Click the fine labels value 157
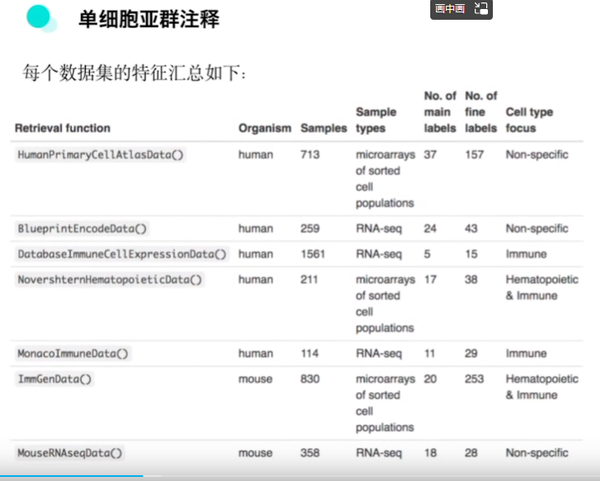The width and height of the screenshot is (600, 481). click(474, 155)
